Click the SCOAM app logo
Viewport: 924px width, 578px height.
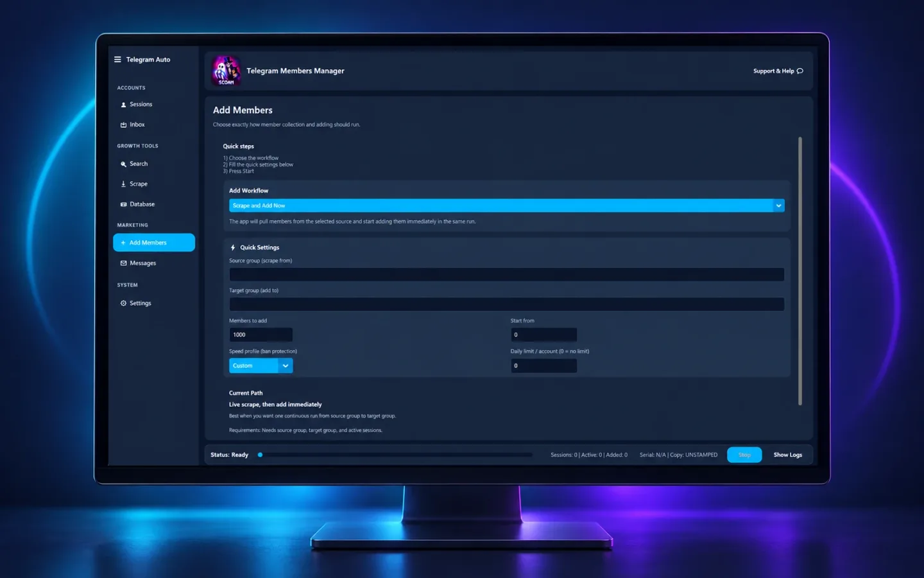click(226, 71)
